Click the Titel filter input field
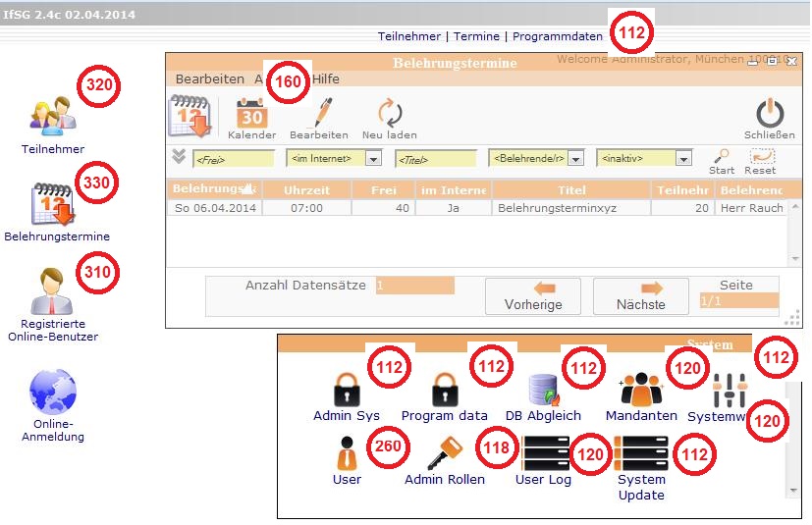This screenshot has height=525, width=812. [435, 158]
